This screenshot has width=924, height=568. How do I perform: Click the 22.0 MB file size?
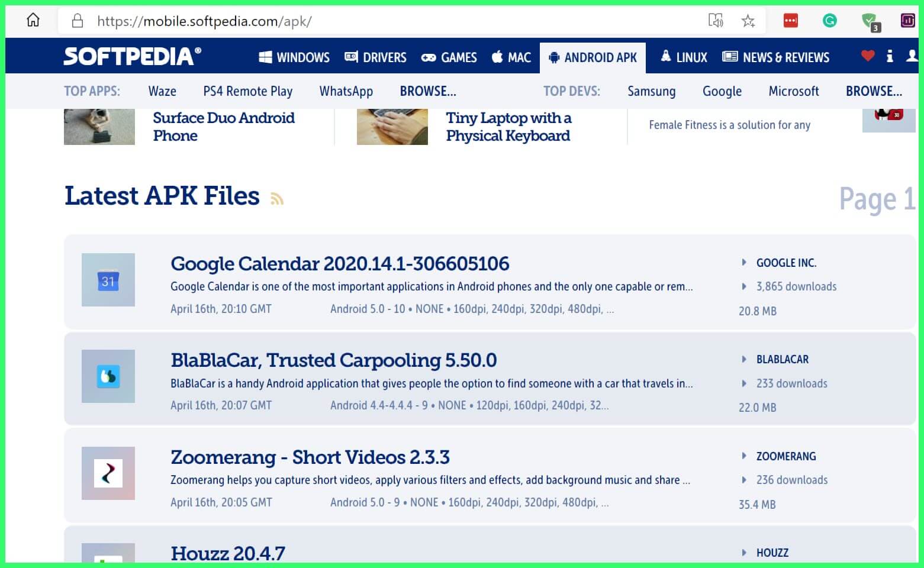758,408
